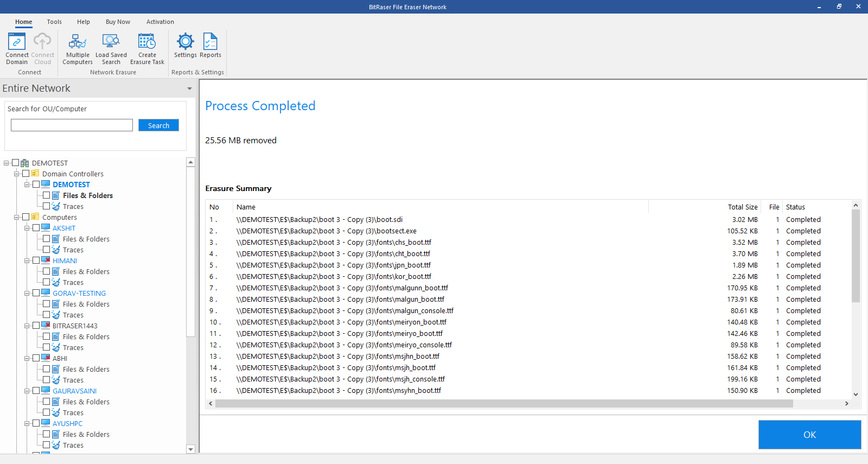Click Traces icon under AKSHIT
Screen dimensions: 868x464
(56, 250)
